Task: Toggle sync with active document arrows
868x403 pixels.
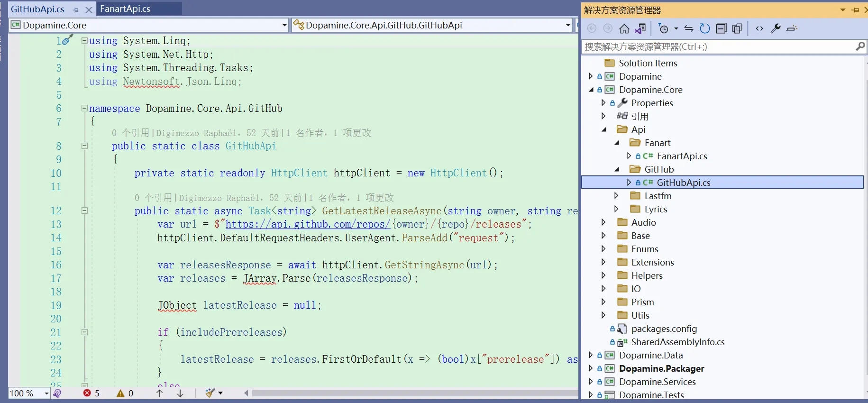Action: tap(689, 29)
